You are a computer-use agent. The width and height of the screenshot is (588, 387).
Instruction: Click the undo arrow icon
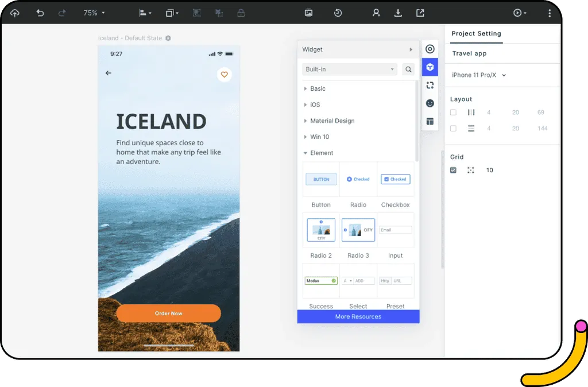click(40, 13)
